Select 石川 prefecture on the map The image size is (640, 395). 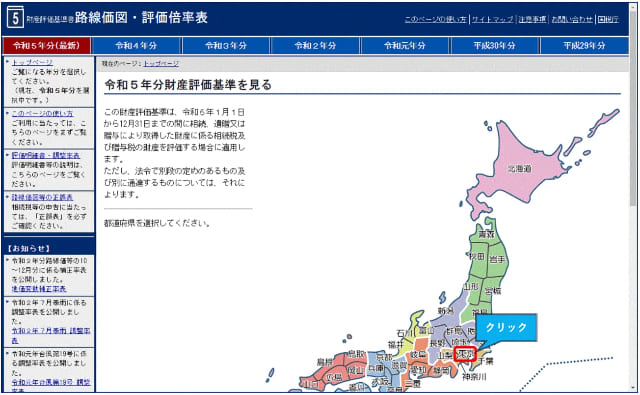click(x=404, y=333)
